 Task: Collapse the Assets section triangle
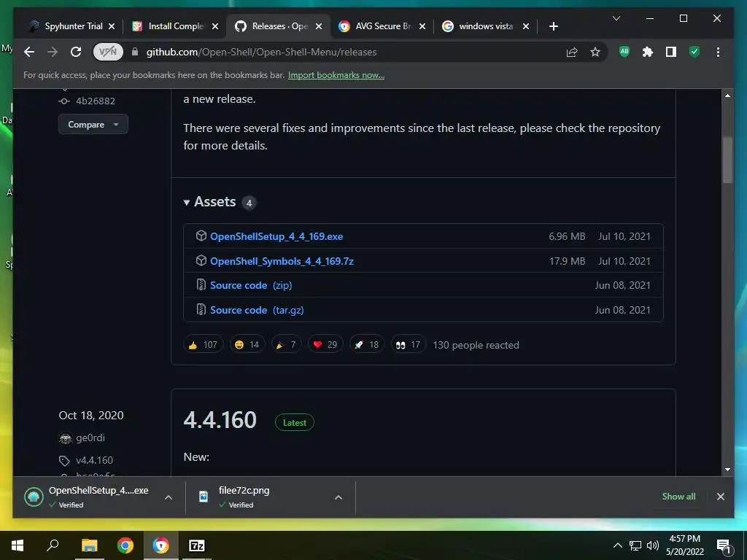tap(187, 203)
